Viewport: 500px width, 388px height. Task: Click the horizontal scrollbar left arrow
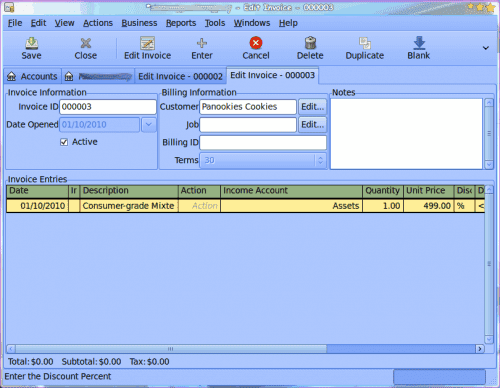(x=11, y=349)
